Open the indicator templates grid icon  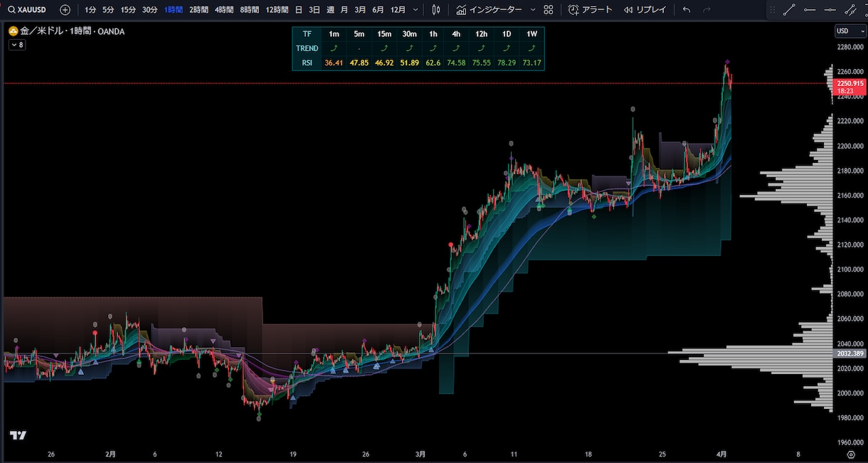[548, 10]
